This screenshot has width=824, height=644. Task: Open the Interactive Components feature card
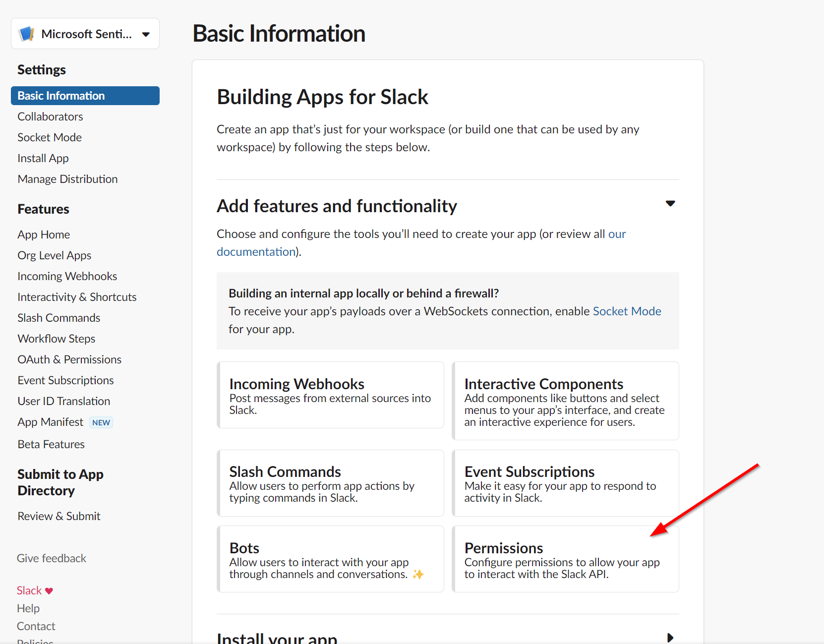click(x=565, y=401)
